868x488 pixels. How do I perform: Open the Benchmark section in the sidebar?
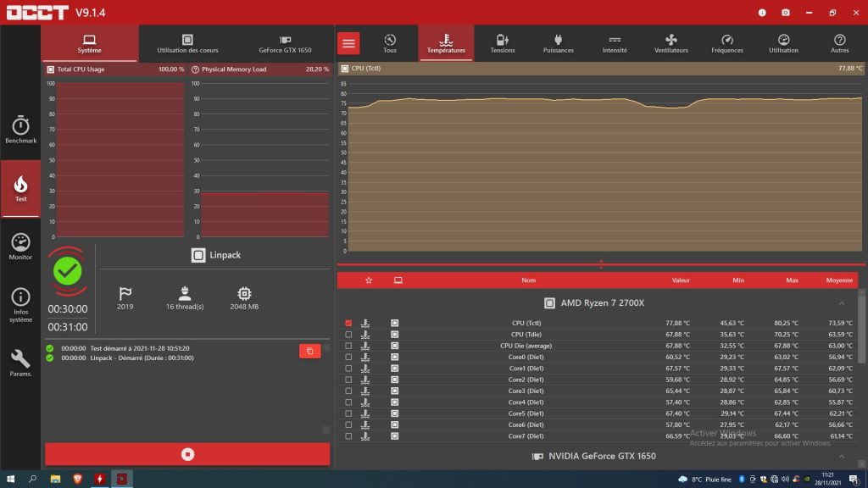[20, 130]
